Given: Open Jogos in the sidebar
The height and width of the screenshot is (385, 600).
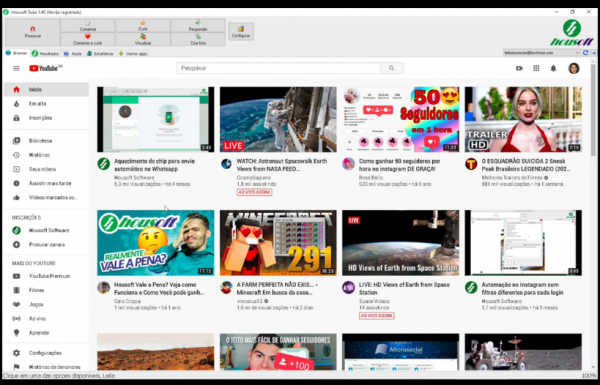Looking at the screenshot, I should click(x=46, y=304).
